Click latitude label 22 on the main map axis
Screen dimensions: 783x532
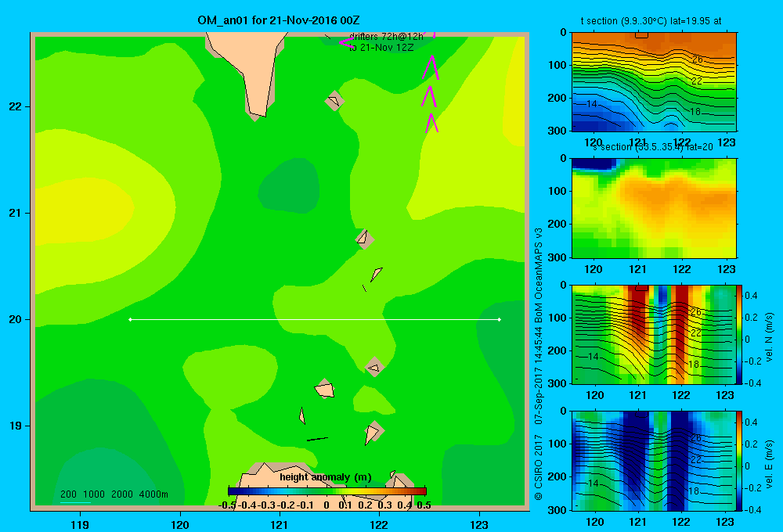(15, 106)
